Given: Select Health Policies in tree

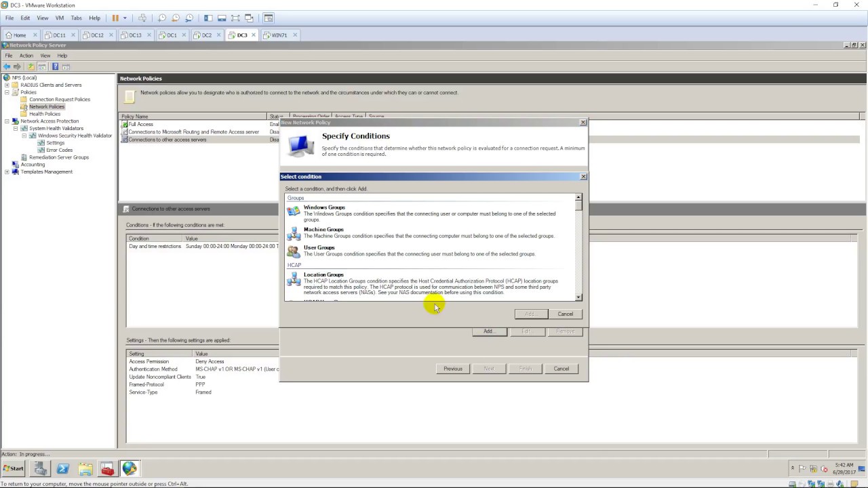Looking at the screenshot, I should [45, 114].
